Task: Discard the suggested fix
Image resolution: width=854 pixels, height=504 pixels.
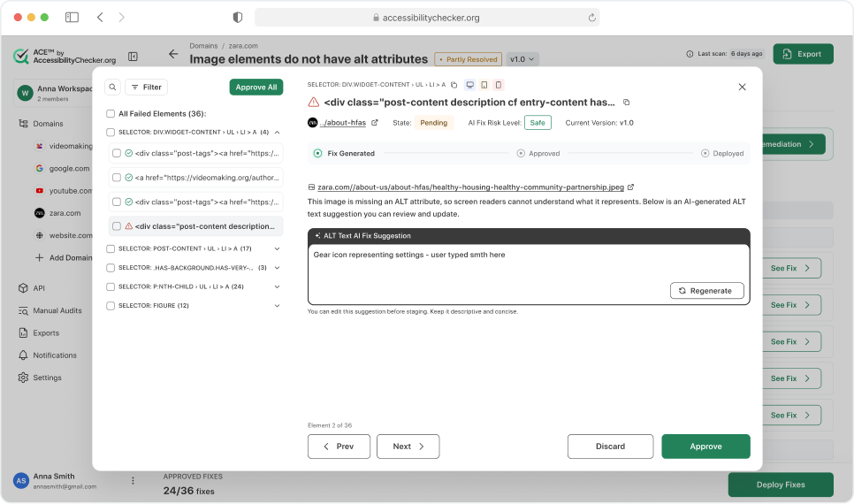Action: (x=610, y=447)
